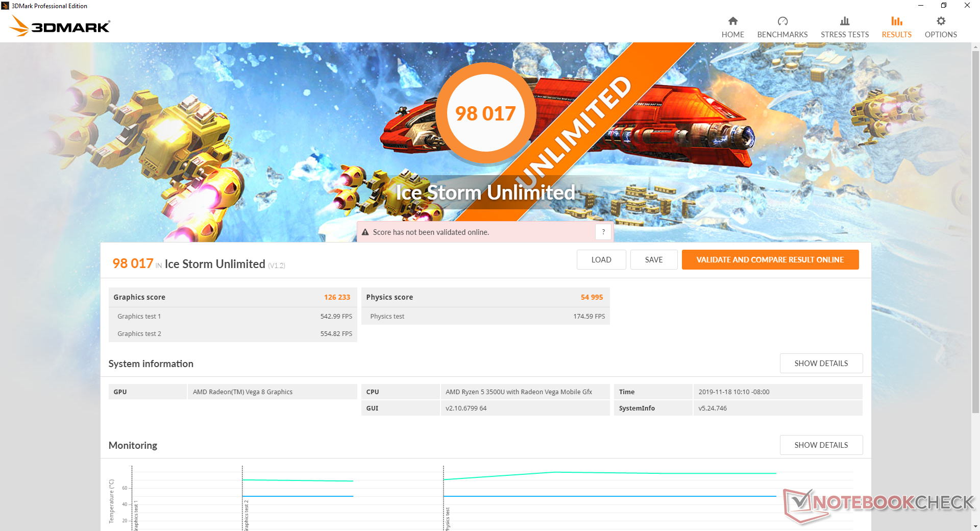Click the SAVE button

pyautogui.click(x=654, y=259)
